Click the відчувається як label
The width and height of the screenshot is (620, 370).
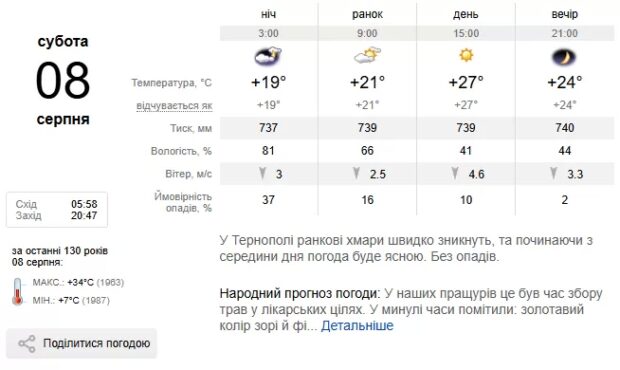pyautogui.click(x=174, y=106)
